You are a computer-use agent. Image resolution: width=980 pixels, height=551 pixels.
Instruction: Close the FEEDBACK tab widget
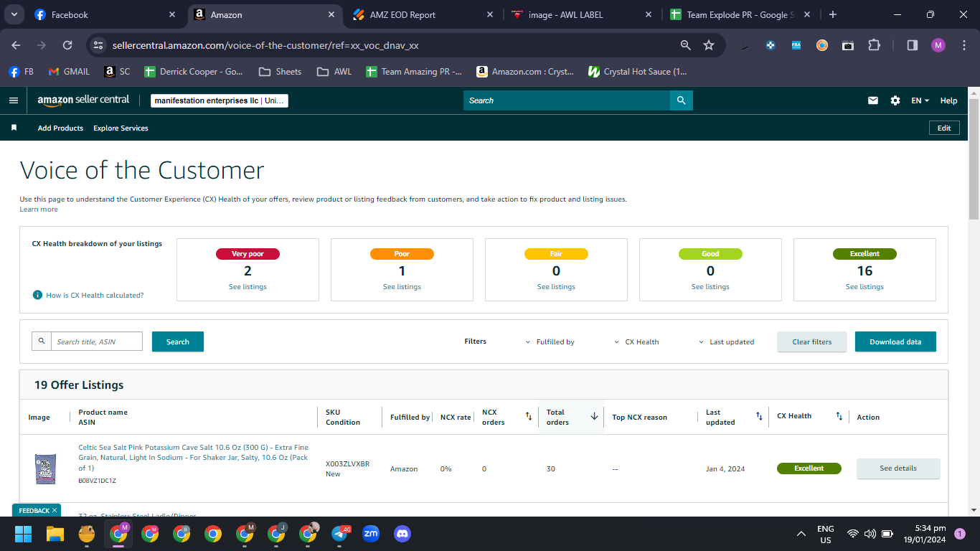(55, 511)
